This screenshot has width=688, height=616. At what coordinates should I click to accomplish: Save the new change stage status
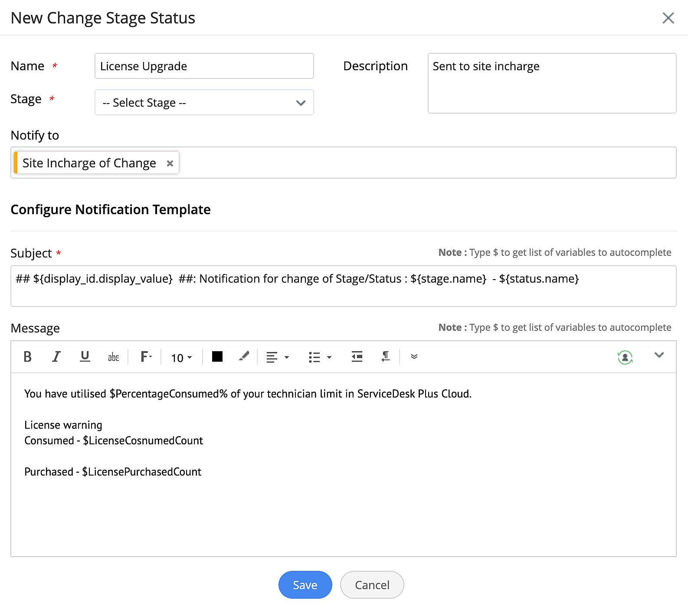coord(305,585)
